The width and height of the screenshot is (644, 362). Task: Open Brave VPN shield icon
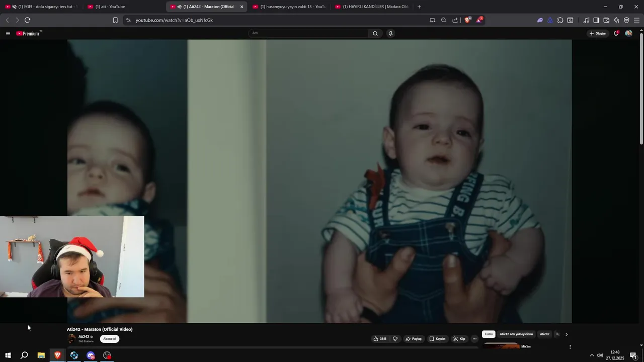tap(626, 20)
